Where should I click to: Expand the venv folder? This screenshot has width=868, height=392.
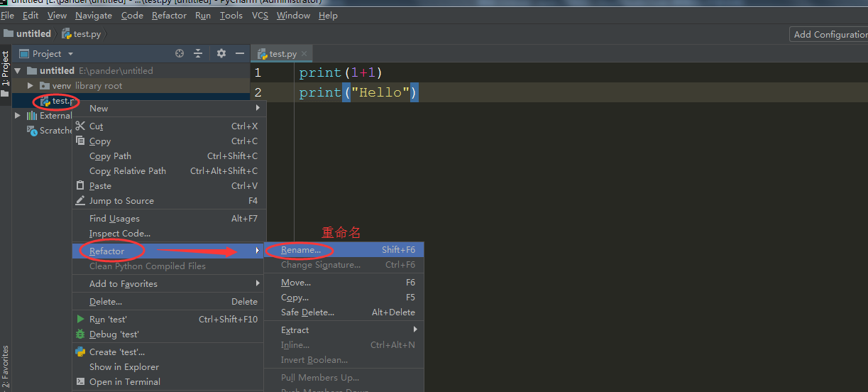point(31,85)
